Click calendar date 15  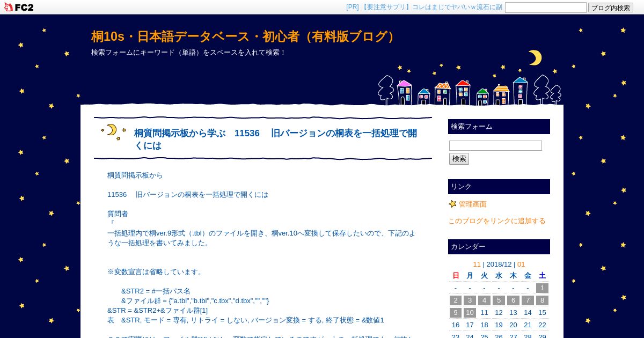pos(542,313)
